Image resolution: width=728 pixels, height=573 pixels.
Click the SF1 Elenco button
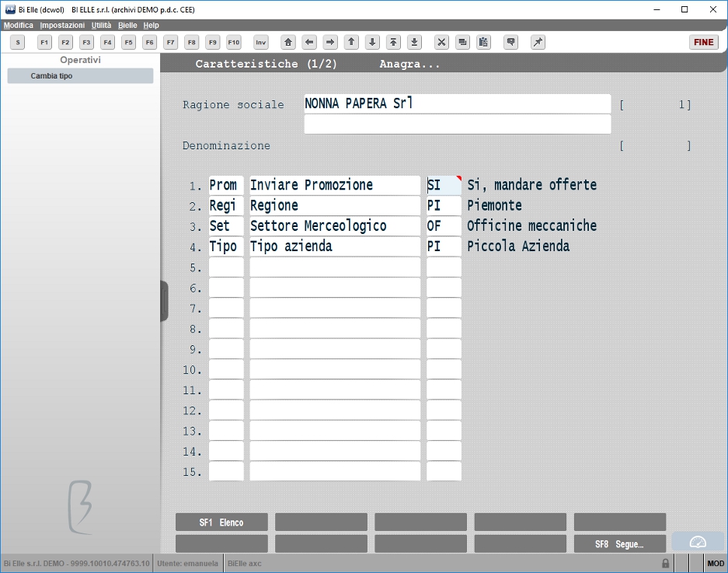click(x=221, y=522)
